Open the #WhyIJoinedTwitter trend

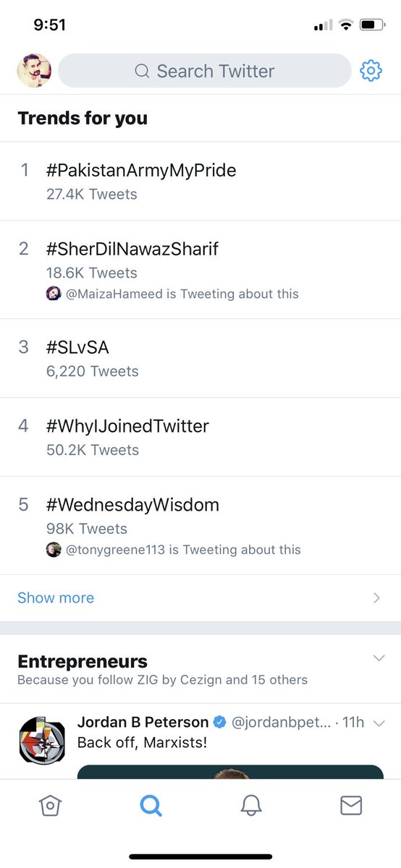click(x=200, y=437)
